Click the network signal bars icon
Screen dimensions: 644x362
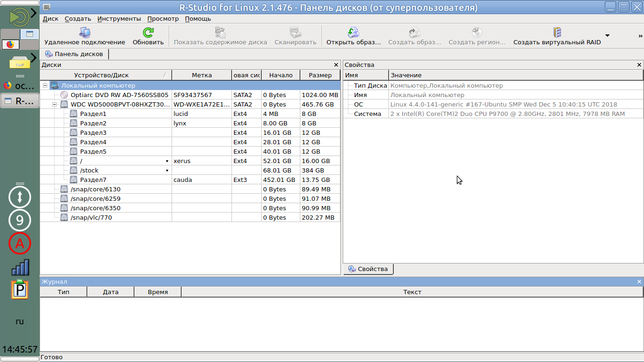(20, 267)
